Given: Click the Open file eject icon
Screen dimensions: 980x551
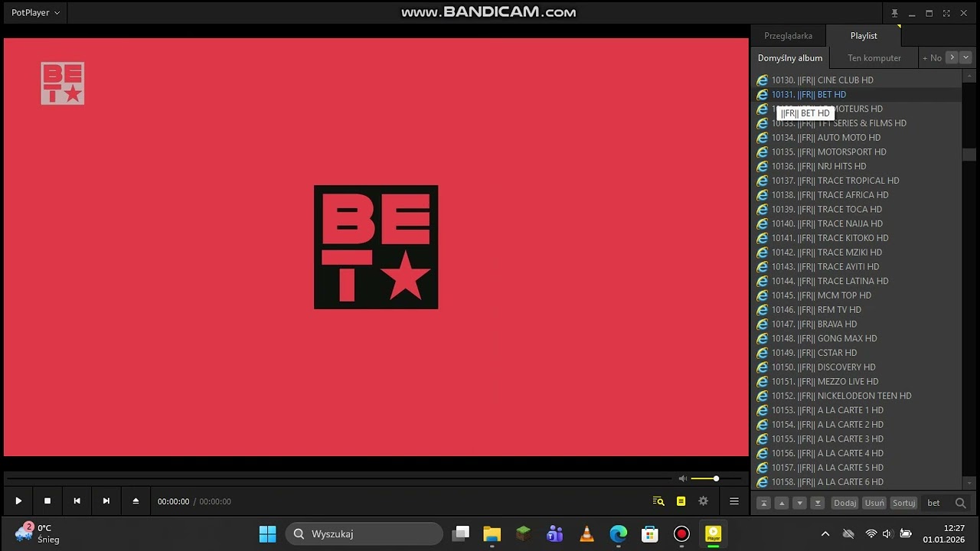Looking at the screenshot, I should coord(136,501).
